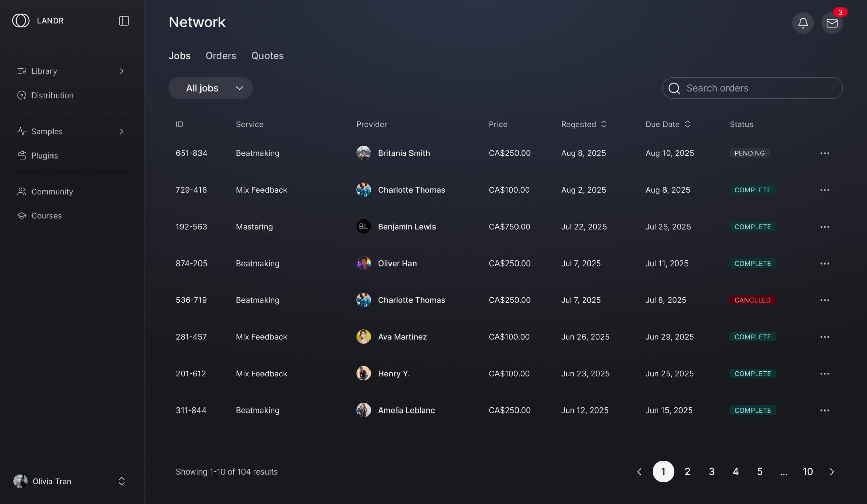Go to previous page arrow
The image size is (867, 504).
(x=639, y=472)
